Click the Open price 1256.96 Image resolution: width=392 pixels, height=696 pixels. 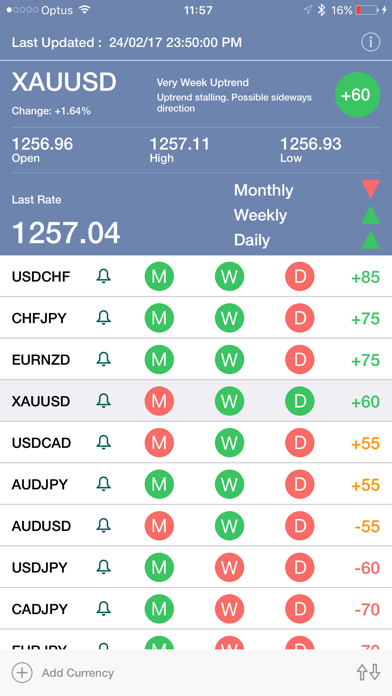point(42,144)
